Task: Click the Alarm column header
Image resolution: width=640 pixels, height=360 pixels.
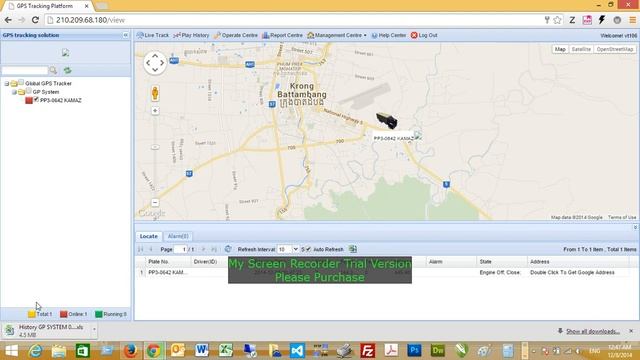Action: click(x=451, y=262)
